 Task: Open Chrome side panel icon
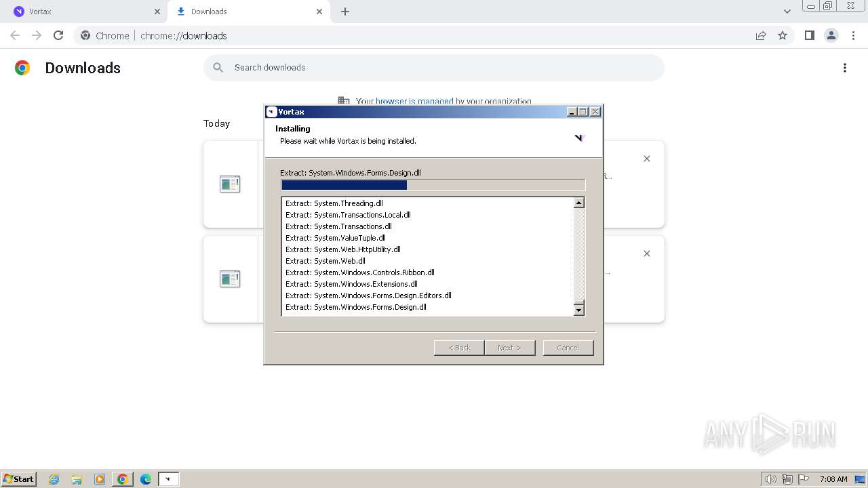[809, 35]
